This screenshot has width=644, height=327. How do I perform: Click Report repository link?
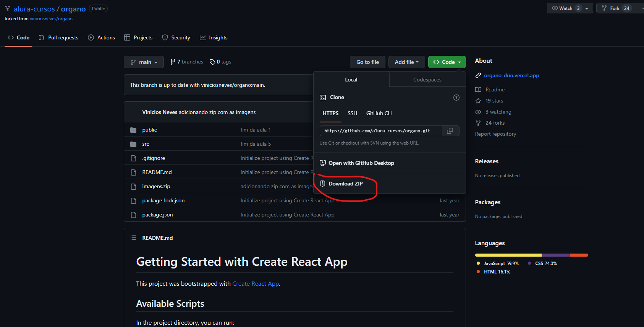[x=495, y=134]
